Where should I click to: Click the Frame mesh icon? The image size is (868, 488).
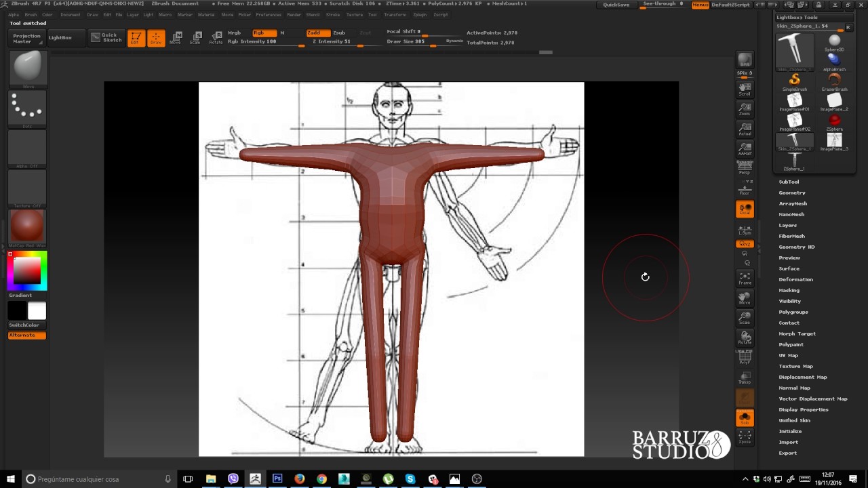(745, 278)
